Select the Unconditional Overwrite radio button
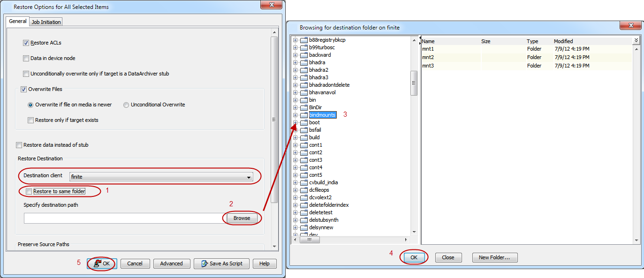Image resolution: width=644 pixels, height=278 pixels. [x=126, y=105]
